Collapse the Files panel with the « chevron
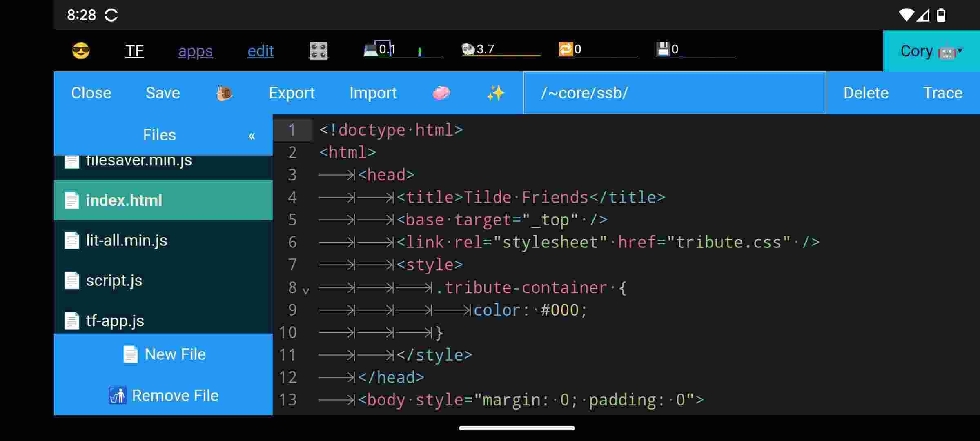Screen dimensions: 980x441 point(252,135)
